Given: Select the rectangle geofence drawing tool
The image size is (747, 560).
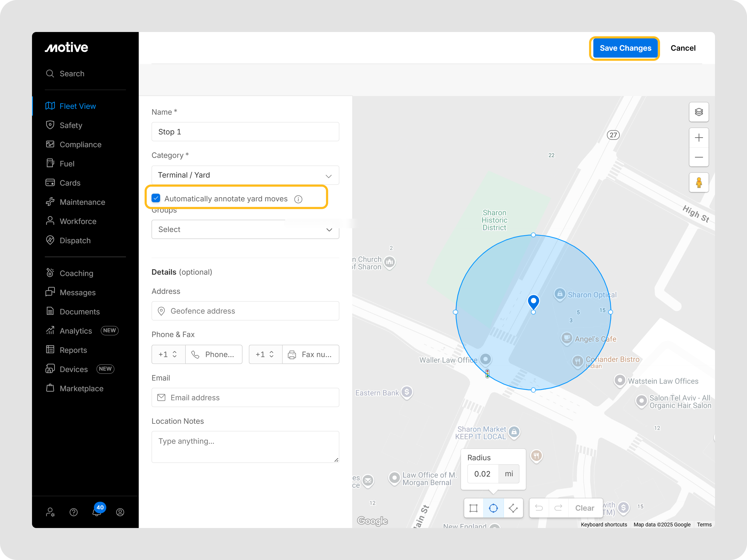Looking at the screenshot, I should 474,508.
